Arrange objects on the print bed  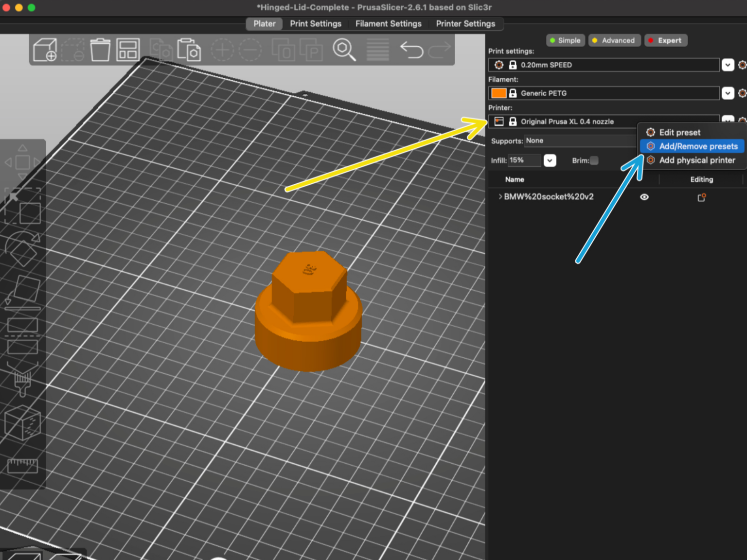pyautogui.click(x=127, y=49)
